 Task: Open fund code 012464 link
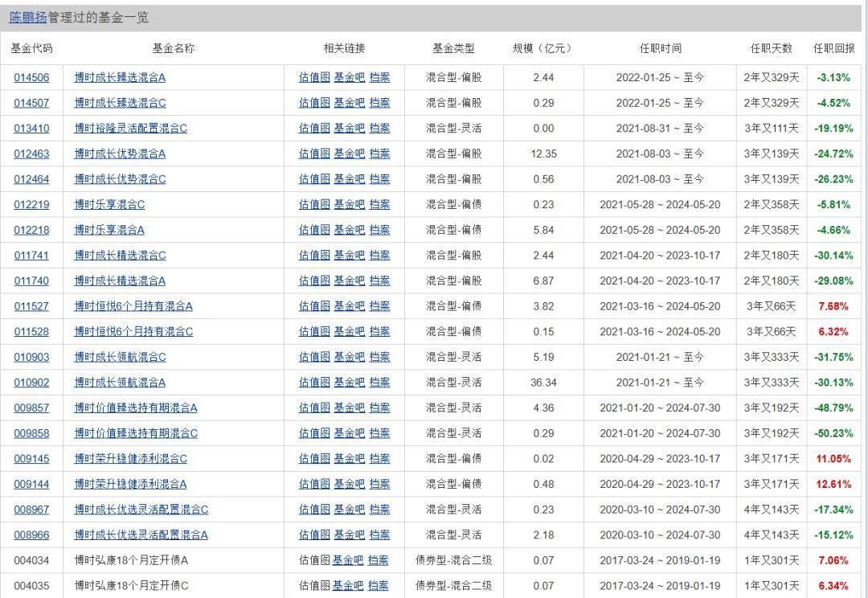click(x=31, y=179)
